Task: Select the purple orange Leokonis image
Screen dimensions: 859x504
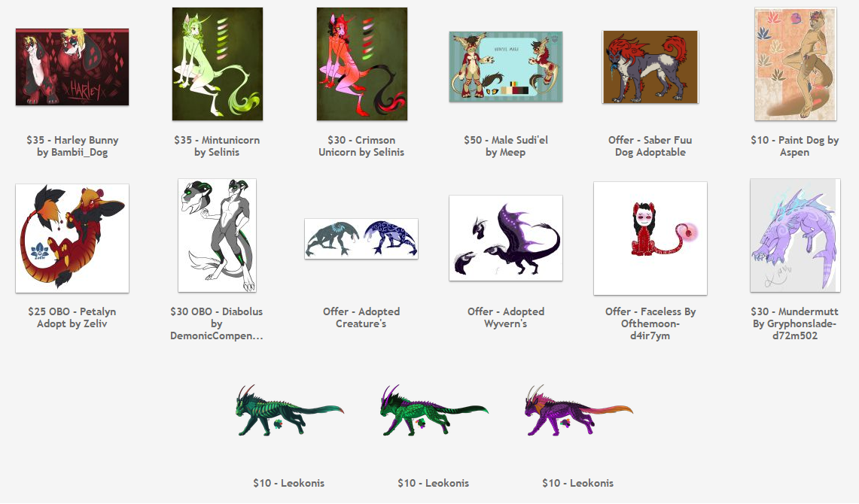Action: [578, 411]
